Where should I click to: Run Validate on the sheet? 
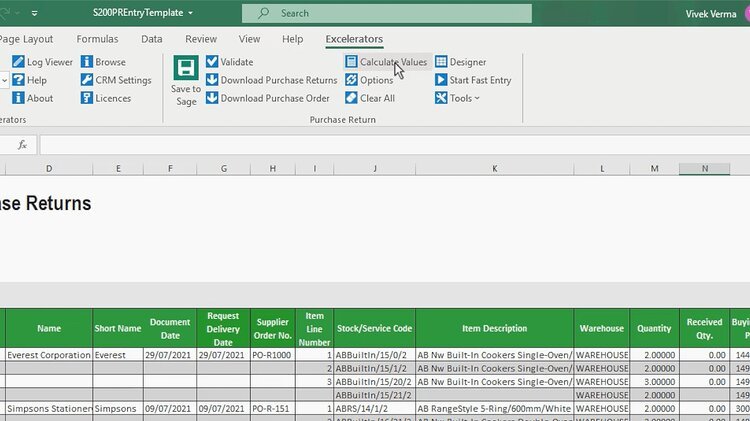230,62
